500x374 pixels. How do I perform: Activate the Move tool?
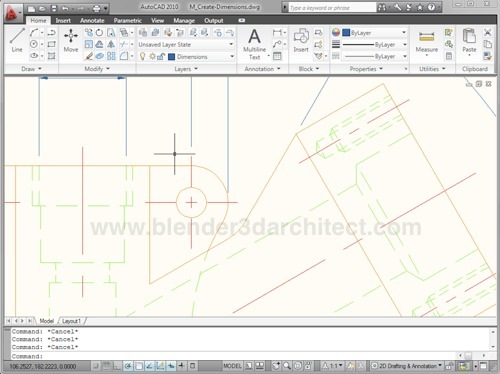click(x=71, y=40)
